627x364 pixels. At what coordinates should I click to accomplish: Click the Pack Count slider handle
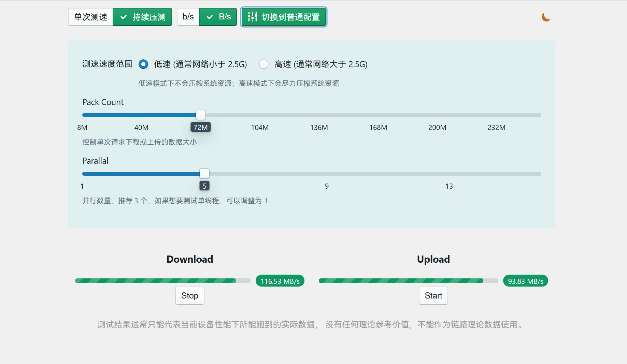(x=201, y=115)
